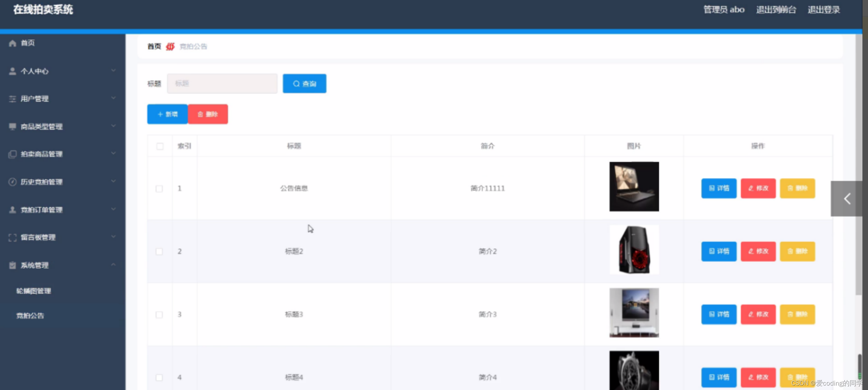868x390 pixels.
Task: Click the monitor icon beside 商品类型管理
Action: pyautogui.click(x=13, y=126)
